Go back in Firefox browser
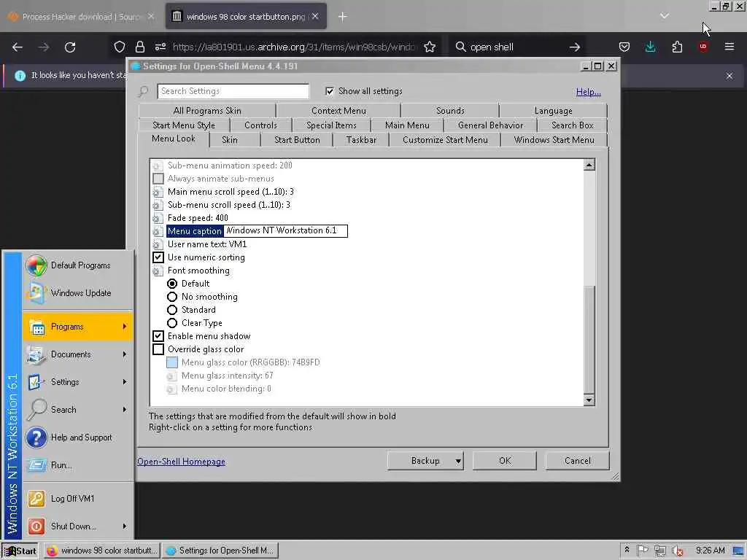This screenshot has height=560, width=747. [18, 47]
